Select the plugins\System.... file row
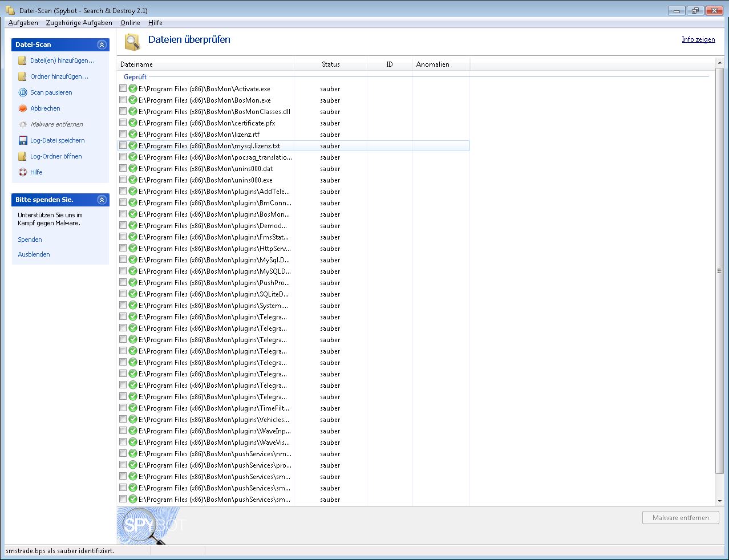This screenshot has width=729, height=560. click(293, 306)
